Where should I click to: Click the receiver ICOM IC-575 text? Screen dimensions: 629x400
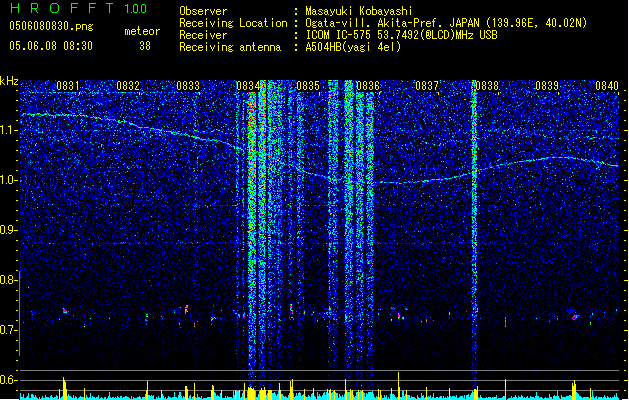(401, 35)
